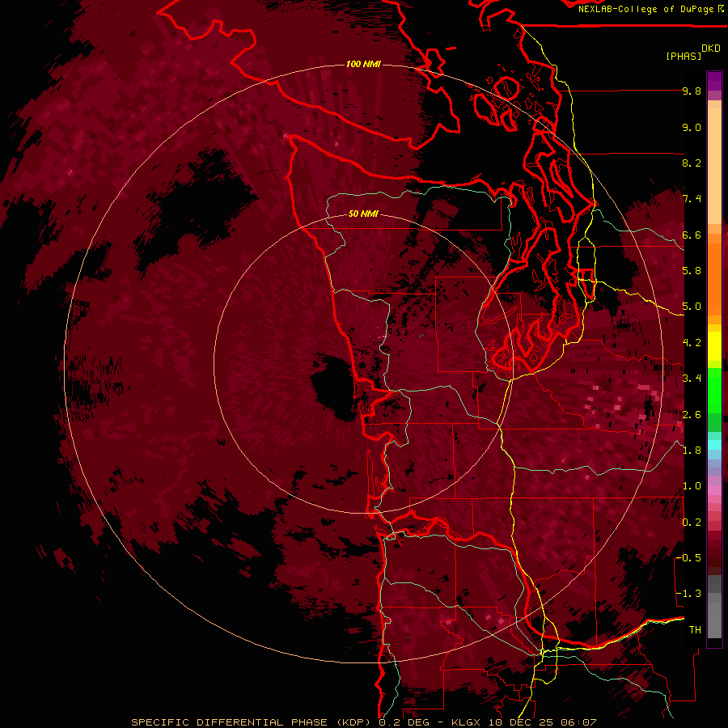Click the 1.8 scale value
Viewport: 728px width, 728px height.
[692, 451]
